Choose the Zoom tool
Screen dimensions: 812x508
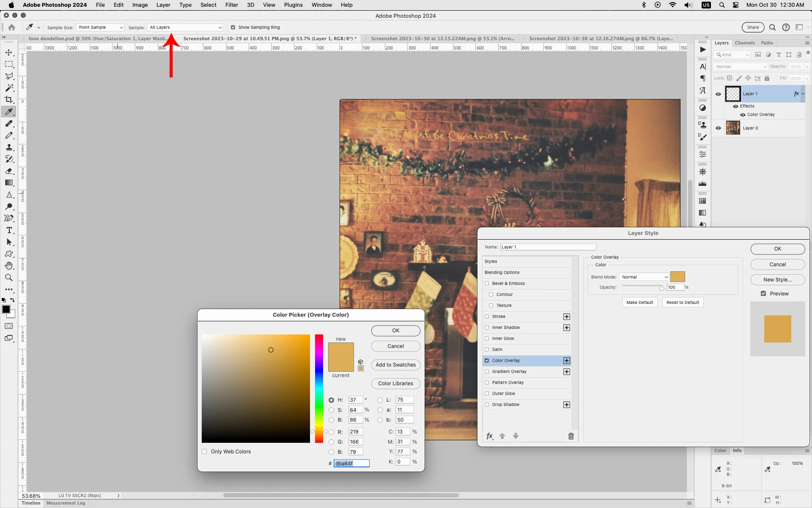[9, 278]
